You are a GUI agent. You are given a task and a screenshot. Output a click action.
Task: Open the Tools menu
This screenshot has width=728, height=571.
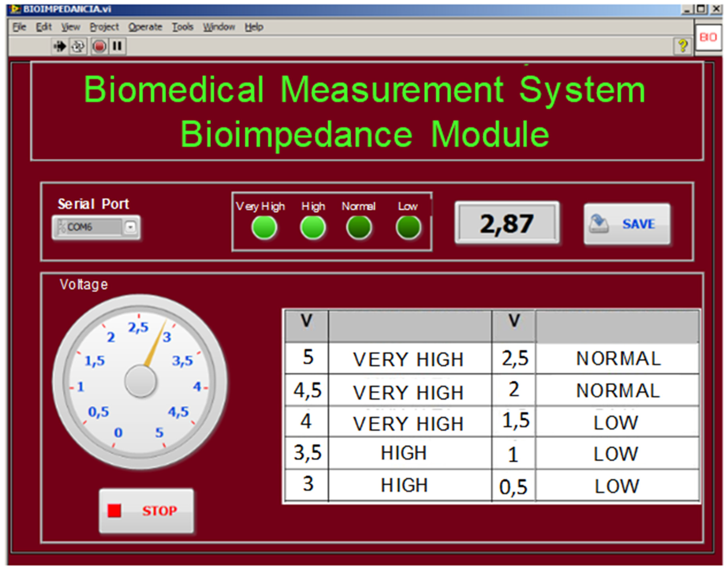click(x=183, y=27)
